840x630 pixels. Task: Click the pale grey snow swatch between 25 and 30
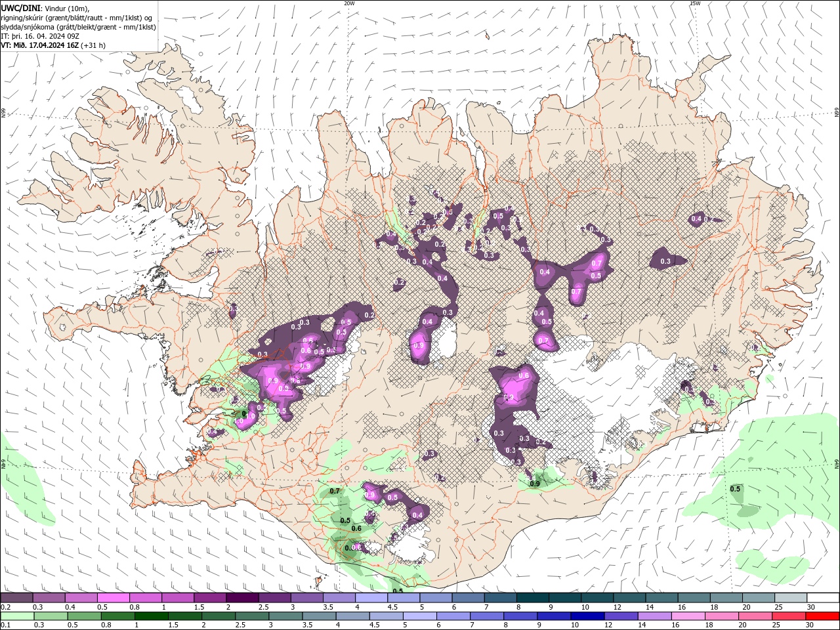(x=790, y=597)
